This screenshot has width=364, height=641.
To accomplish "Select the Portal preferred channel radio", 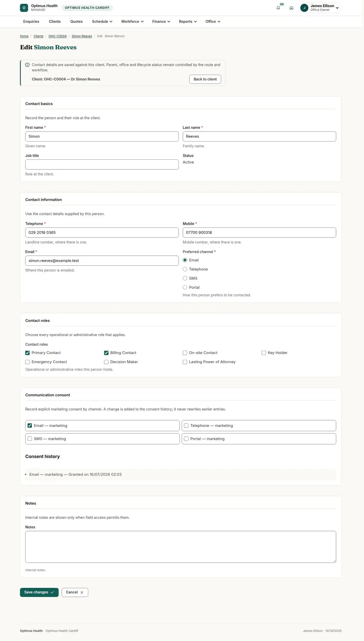I will click(x=185, y=288).
